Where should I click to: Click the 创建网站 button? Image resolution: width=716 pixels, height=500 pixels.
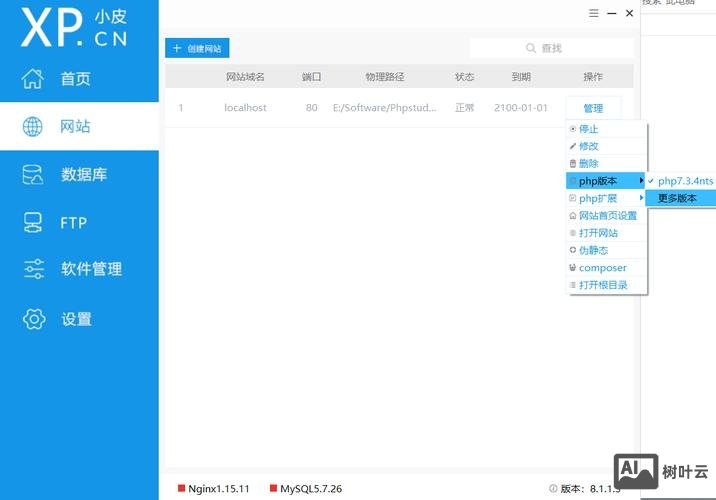coord(197,48)
